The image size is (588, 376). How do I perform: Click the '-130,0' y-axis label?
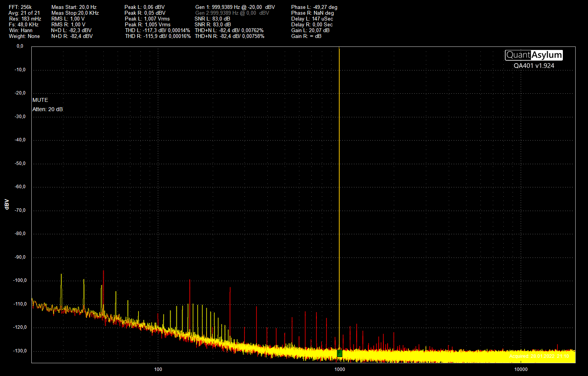click(20, 351)
